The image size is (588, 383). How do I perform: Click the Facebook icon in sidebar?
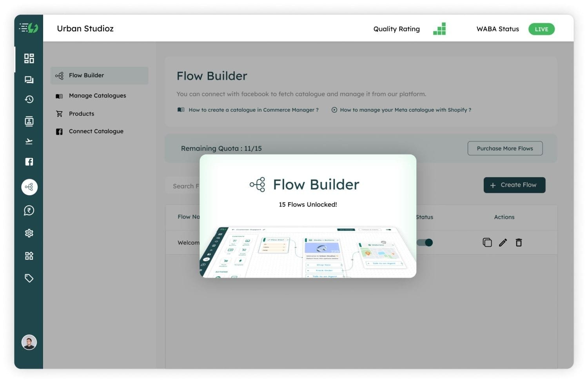(x=29, y=162)
